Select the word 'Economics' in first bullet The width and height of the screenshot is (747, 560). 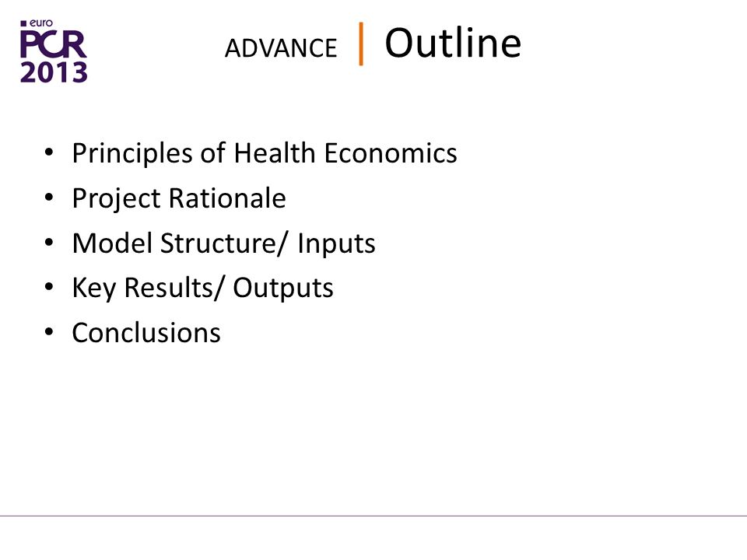[x=391, y=153]
